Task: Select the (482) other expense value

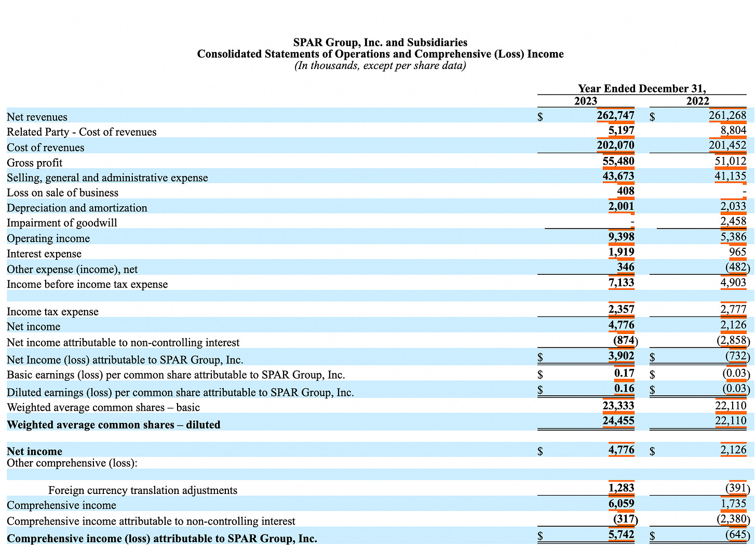Action: [x=738, y=268]
